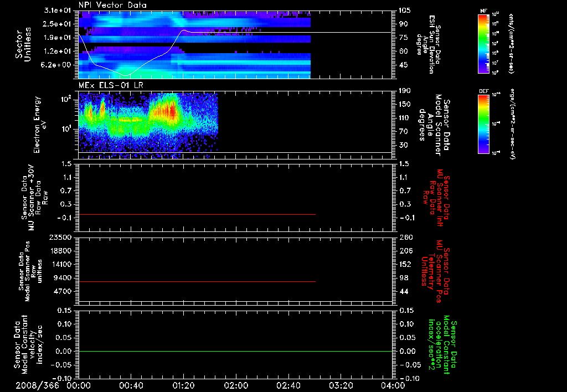Click the "45" elevation tick value
The image size is (567, 392).
(403, 65)
